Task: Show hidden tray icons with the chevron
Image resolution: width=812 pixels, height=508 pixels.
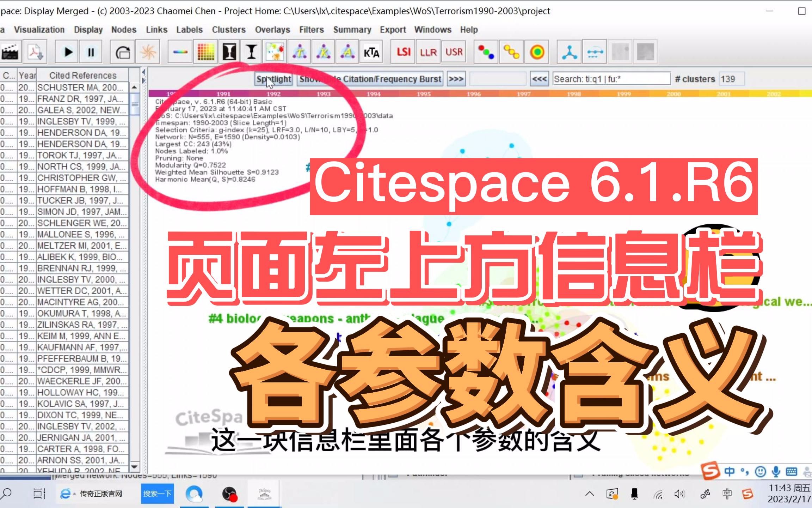Action: click(x=590, y=494)
